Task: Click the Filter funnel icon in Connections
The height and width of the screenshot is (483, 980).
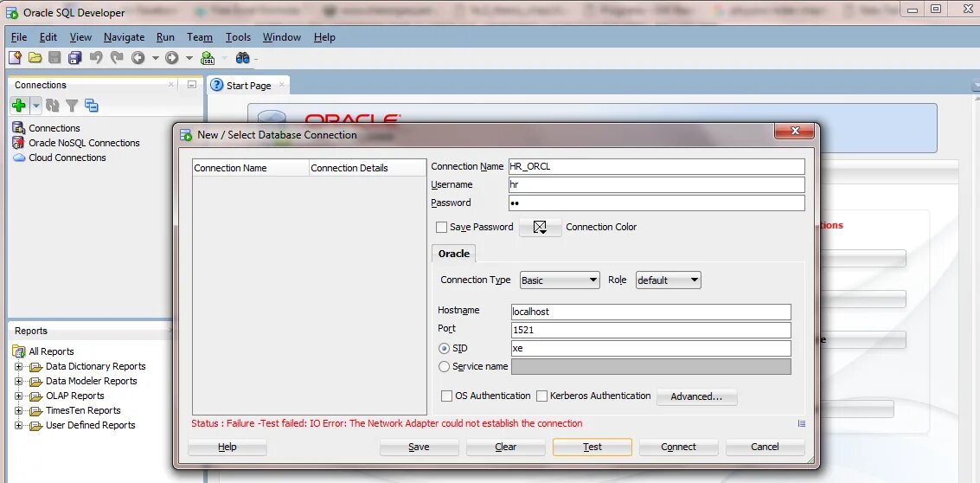Action: (x=72, y=105)
